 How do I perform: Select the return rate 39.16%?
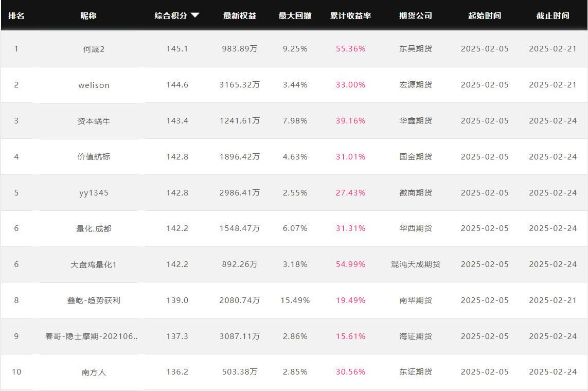351,121
